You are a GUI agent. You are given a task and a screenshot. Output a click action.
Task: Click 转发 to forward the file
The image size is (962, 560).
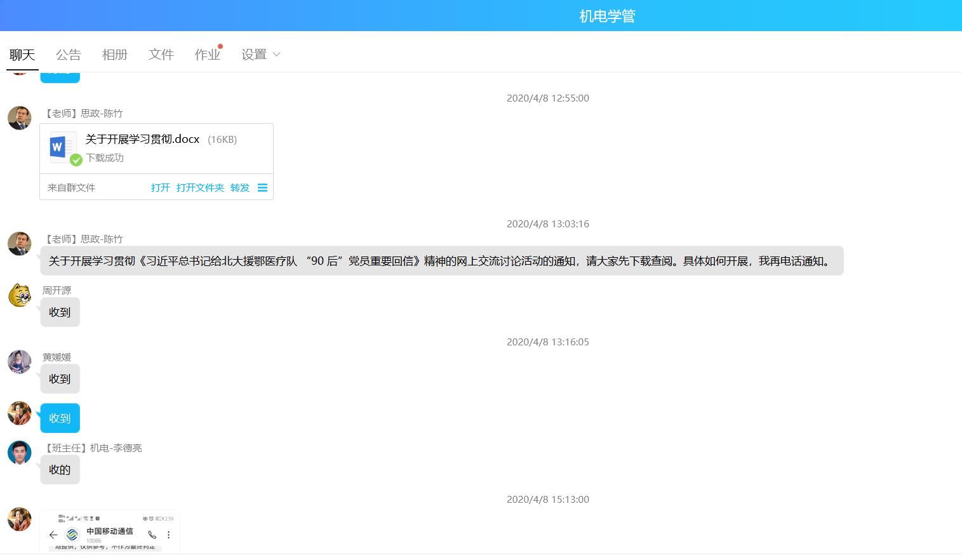239,188
